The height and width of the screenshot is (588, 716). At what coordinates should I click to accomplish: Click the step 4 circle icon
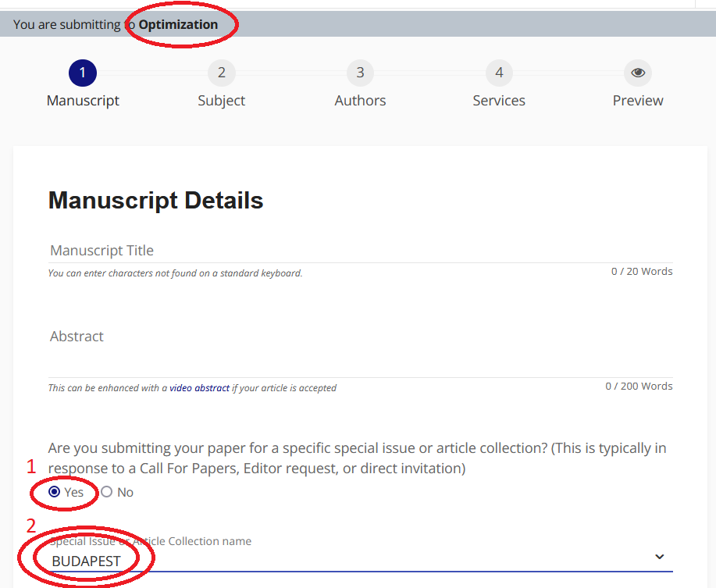tap(499, 73)
